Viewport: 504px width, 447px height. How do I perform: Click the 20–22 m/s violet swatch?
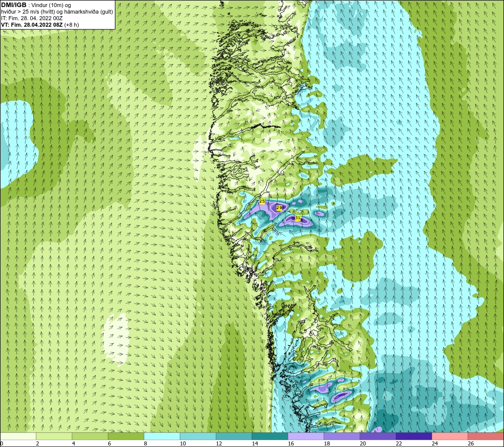click(x=378, y=436)
